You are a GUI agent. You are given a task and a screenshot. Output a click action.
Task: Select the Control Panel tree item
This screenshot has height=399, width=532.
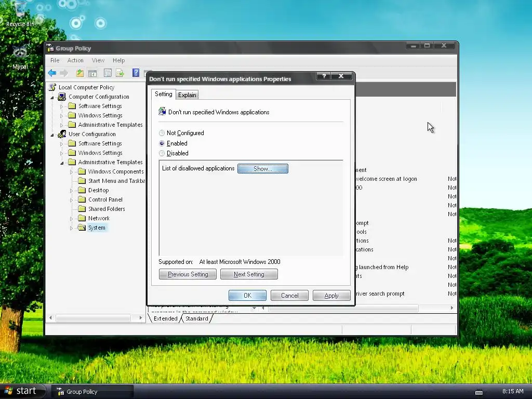[x=105, y=199]
